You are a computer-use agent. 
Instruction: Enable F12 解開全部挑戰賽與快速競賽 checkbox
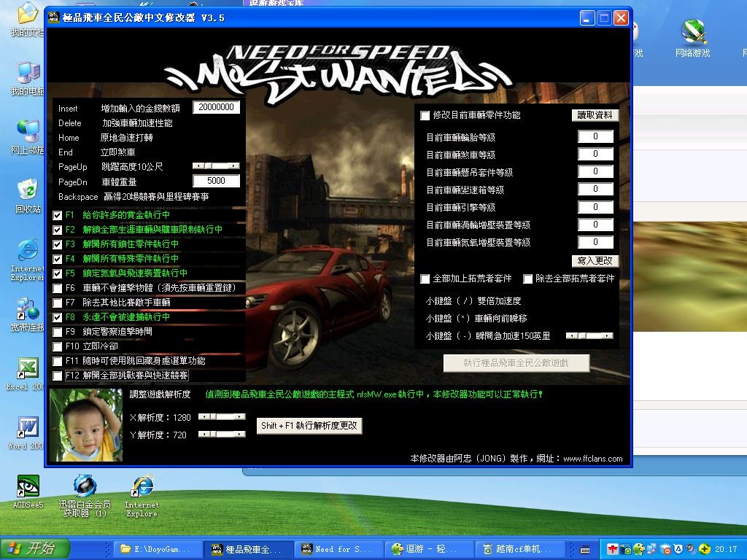pyautogui.click(x=57, y=376)
